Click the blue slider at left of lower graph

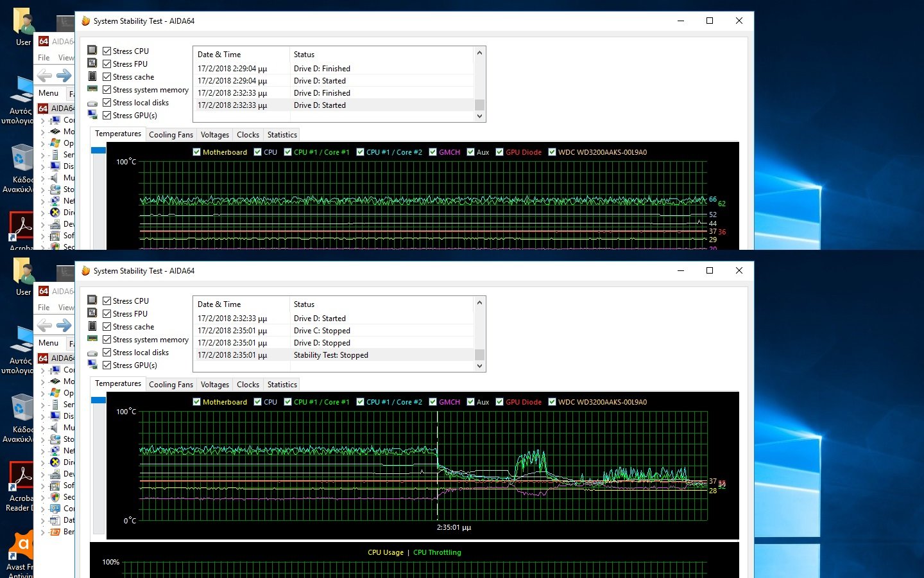click(98, 400)
